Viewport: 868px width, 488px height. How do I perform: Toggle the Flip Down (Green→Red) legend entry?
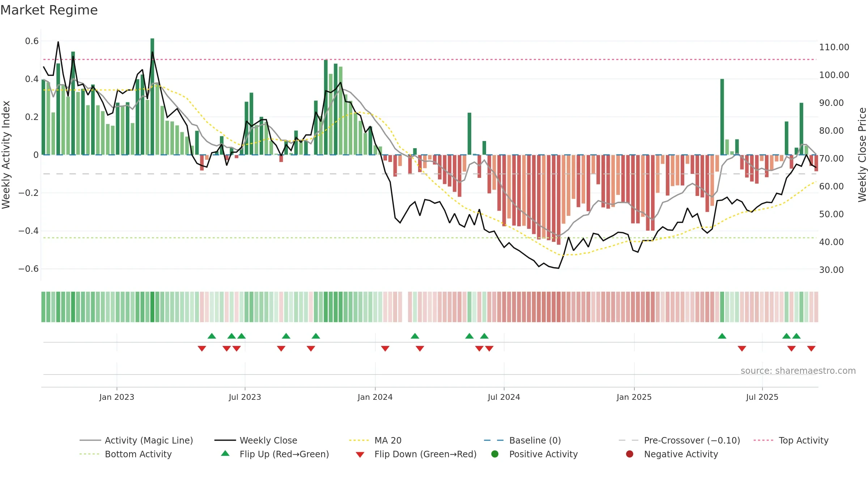(416, 454)
